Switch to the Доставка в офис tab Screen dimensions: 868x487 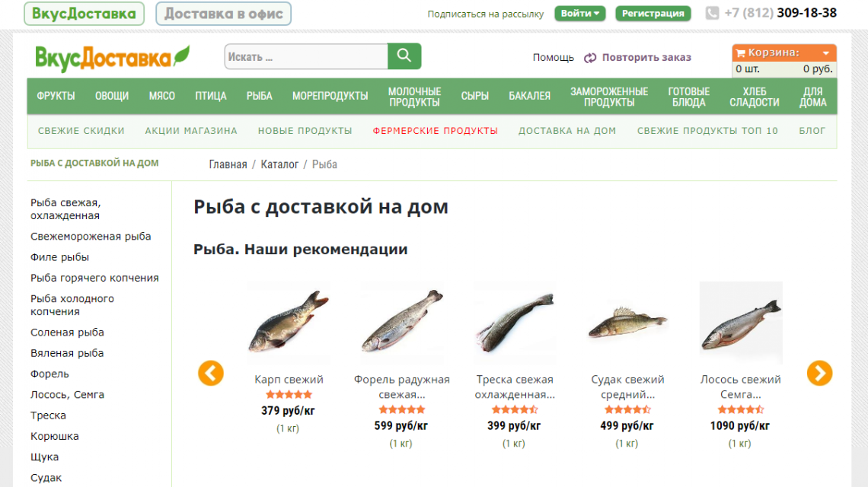click(x=224, y=14)
